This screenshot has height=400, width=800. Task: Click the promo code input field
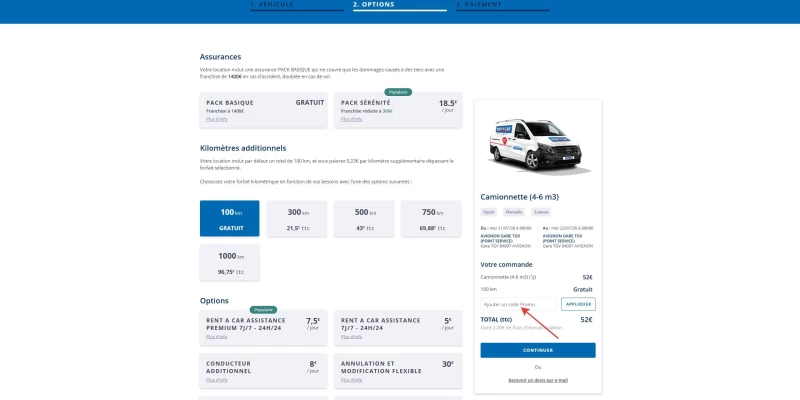518,304
